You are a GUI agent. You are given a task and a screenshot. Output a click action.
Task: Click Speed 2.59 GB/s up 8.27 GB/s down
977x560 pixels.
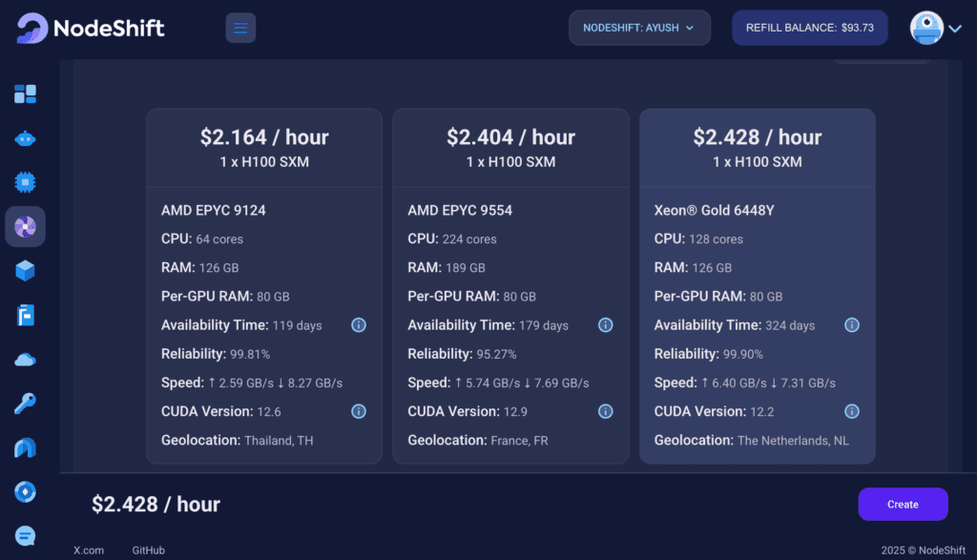tap(252, 384)
